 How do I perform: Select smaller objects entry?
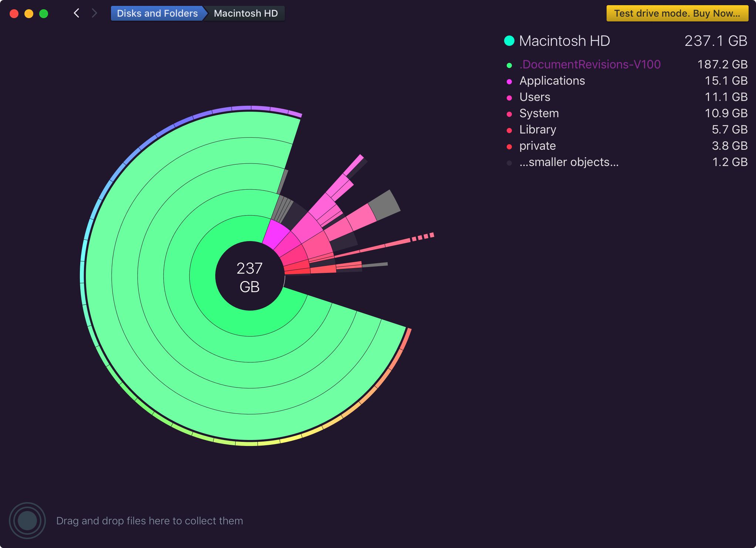click(x=569, y=162)
